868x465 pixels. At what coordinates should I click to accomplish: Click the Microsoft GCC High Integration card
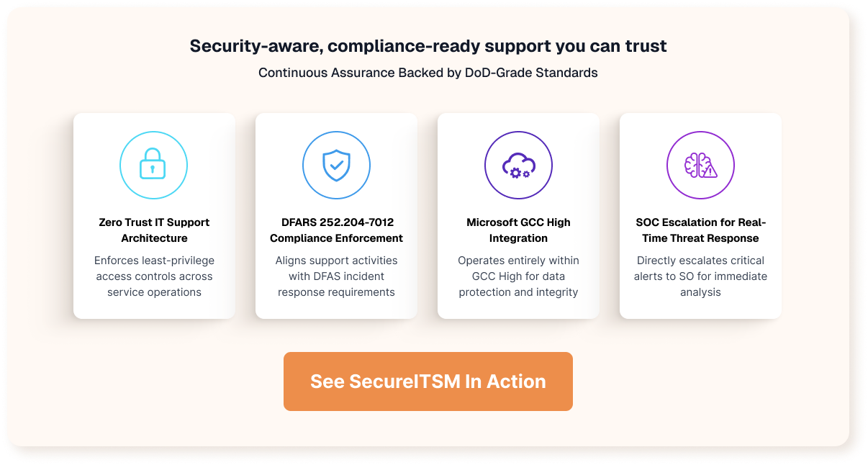[x=518, y=215]
